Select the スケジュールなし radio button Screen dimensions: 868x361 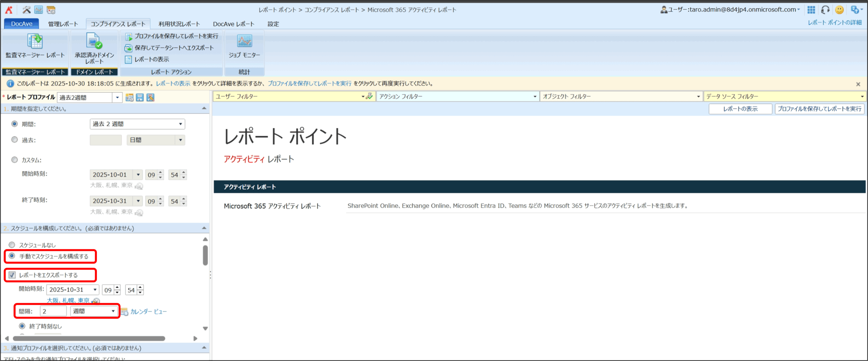point(12,245)
